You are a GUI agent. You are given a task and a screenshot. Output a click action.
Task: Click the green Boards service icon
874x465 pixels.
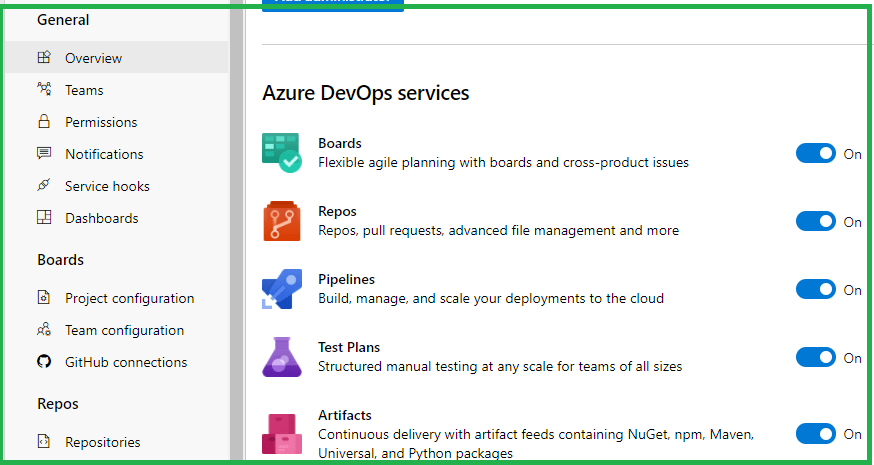coord(282,152)
